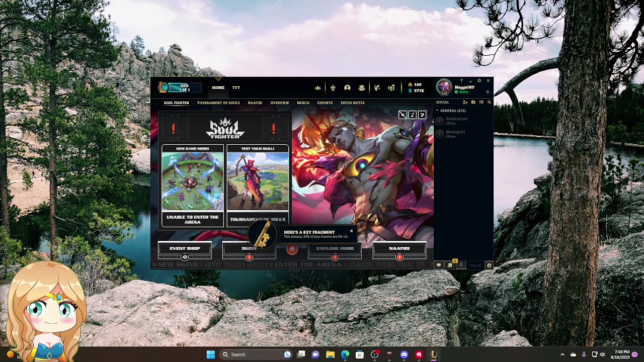Screen dimensions: 644x362
Task: Click the summoner profile avatar
Action: pos(444,87)
